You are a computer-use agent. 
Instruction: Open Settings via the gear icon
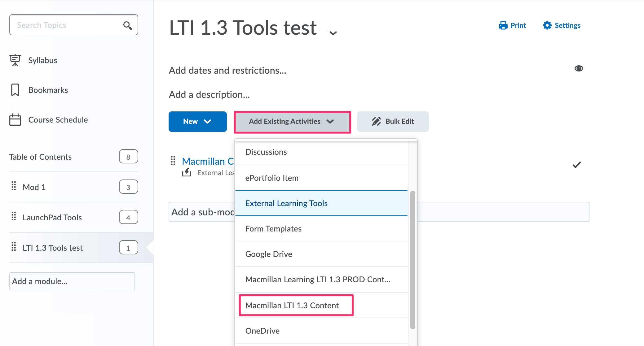(x=547, y=25)
